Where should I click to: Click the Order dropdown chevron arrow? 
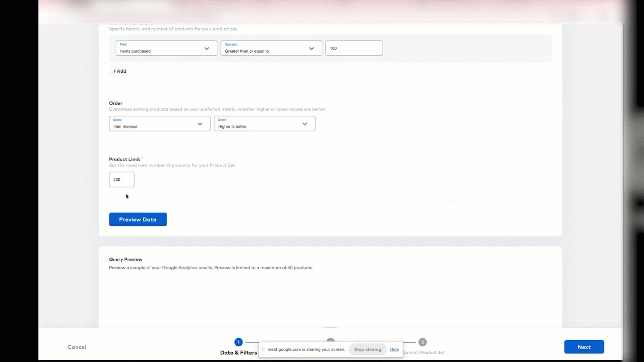305,124
